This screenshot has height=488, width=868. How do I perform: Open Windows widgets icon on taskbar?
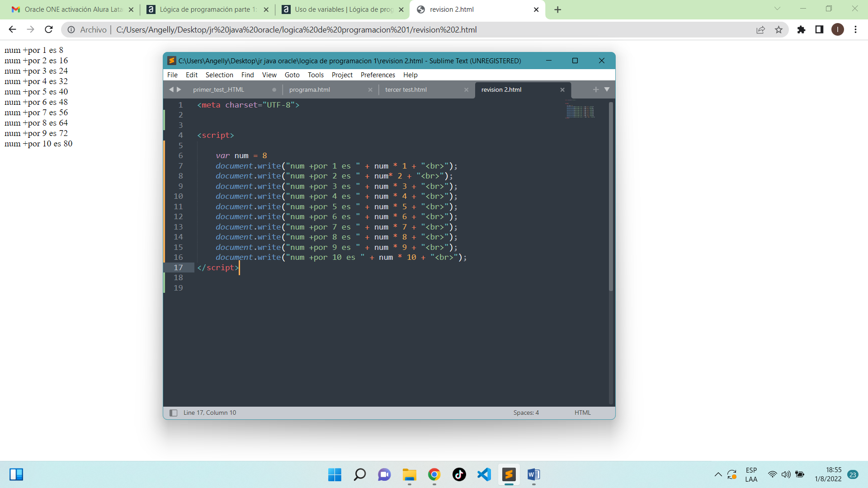click(x=16, y=474)
